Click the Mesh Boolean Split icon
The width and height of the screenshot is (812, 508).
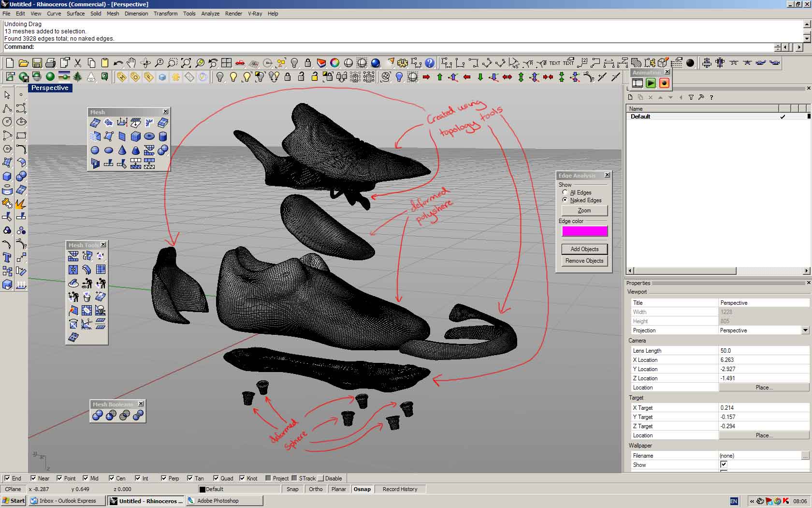pos(138,415)
